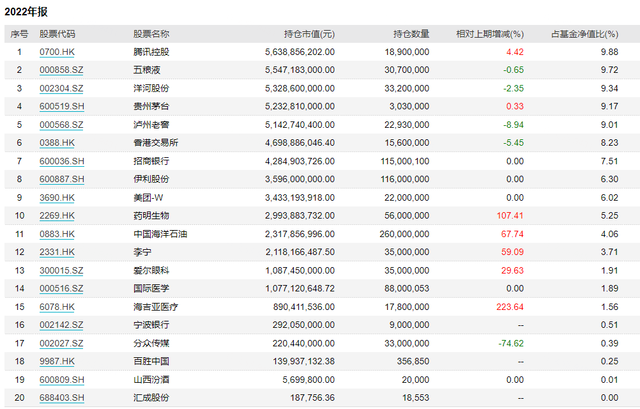The height and width of the screenshot is (409, 640).
Task: Click the 2022年报 title
Action: (x=26, y=11)
